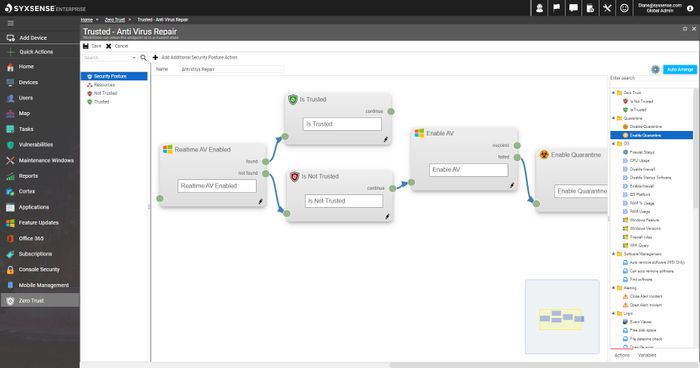Collapse the Logic folder in actions tree
The image size is (700, 368).
613,314
